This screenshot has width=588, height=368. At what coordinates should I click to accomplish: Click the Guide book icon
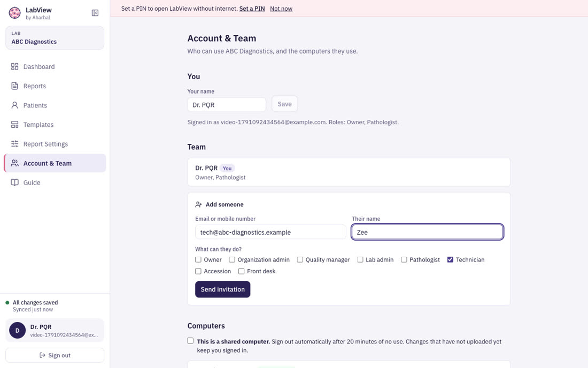(14, 183)
